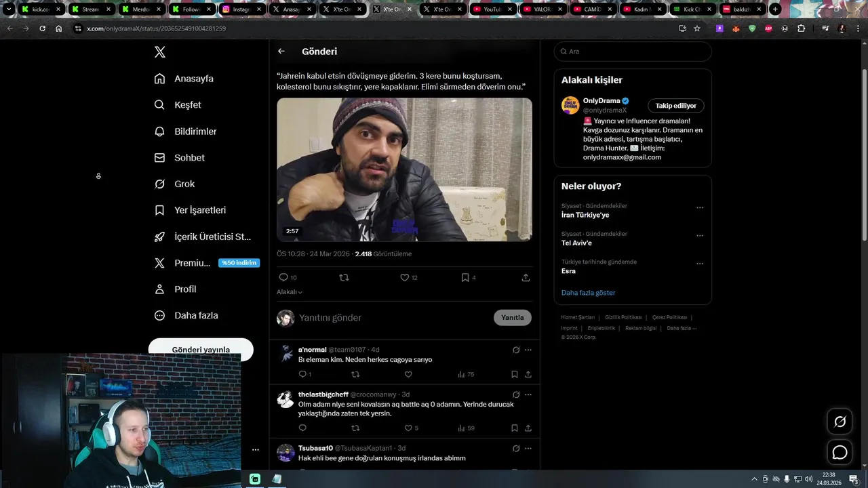Open options for İran Türkiye'ye trend
The height and width of the screenshot is (488, 868).
pos(700,208)
